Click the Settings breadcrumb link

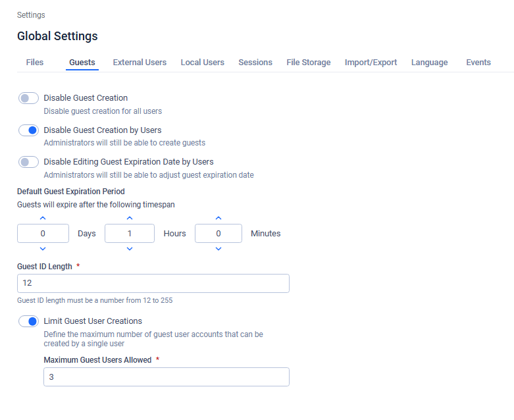point(31,15)
